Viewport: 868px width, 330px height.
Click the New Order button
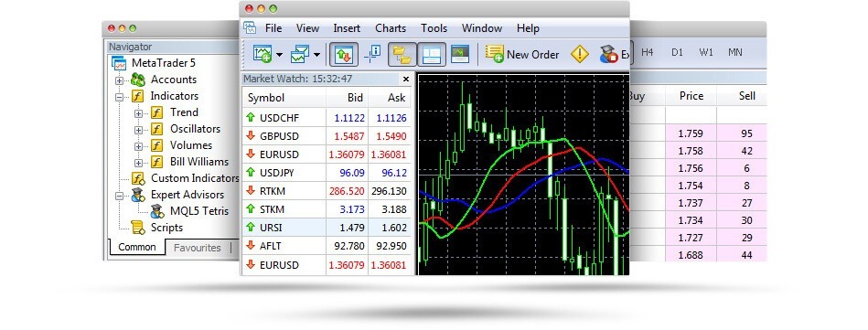tap(522, 54)
